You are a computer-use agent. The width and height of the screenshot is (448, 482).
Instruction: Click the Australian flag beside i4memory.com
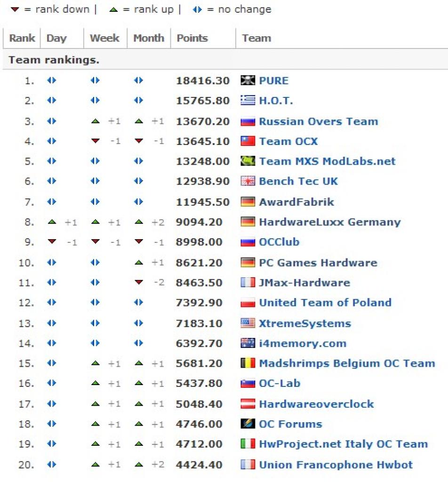248,343
